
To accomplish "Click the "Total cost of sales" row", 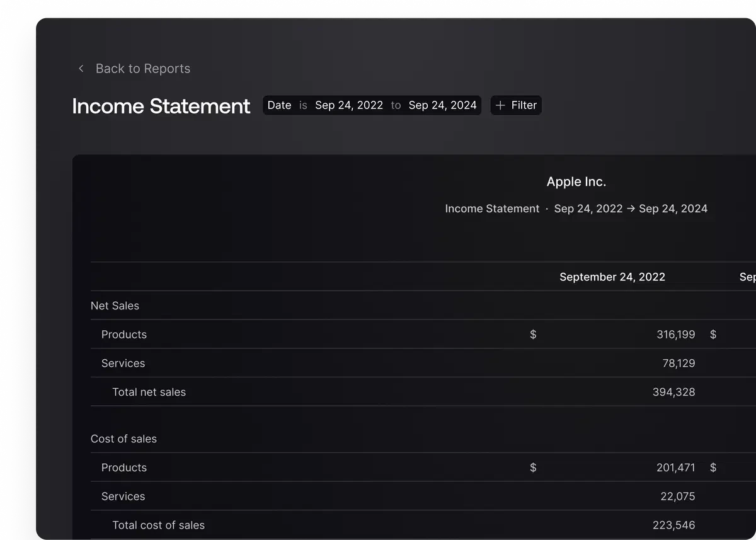I will click(159, 525).
